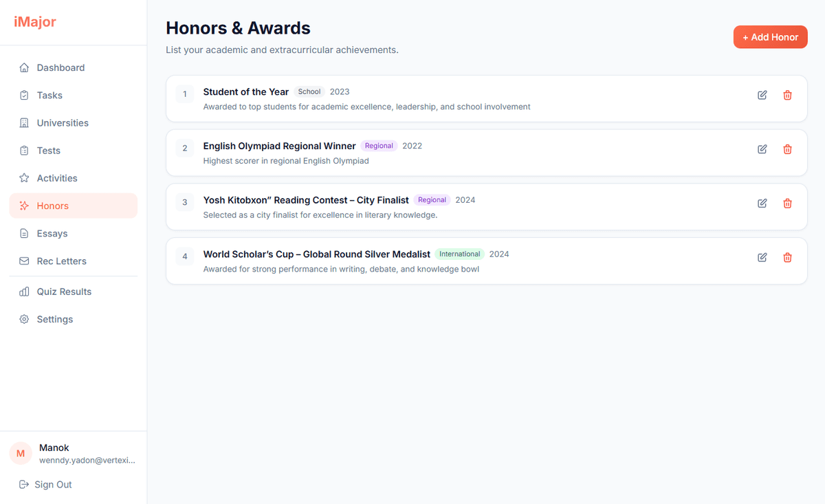The width and height of the screenshot is (825, 504).
Task: View Quiz Results via the sidebar
Action: pos(64,291)
